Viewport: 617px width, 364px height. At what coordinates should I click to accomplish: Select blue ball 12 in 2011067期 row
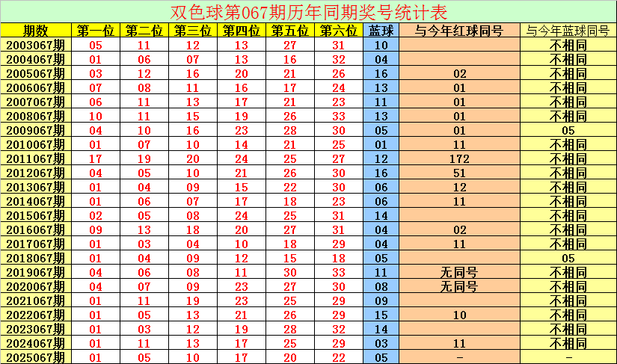(381, 158)
